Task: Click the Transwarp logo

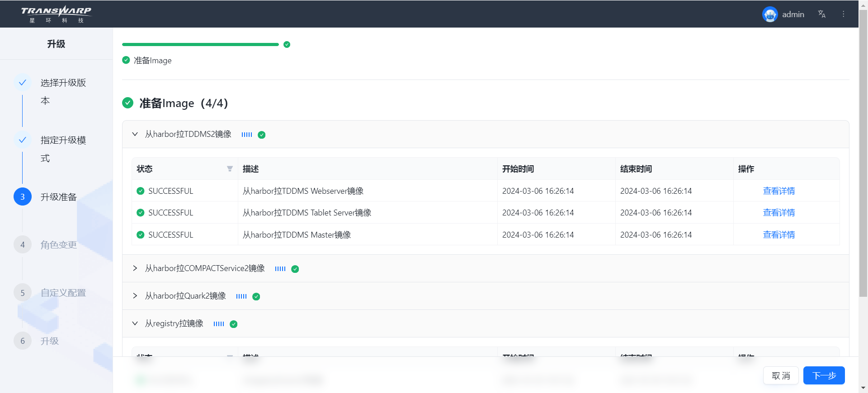Action: tap(56, 14)
